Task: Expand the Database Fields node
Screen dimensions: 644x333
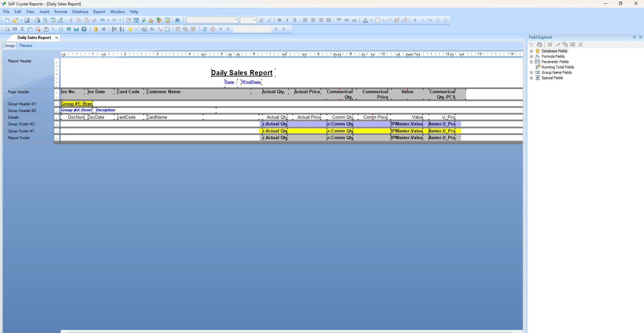Action: [x=531, y=51]
